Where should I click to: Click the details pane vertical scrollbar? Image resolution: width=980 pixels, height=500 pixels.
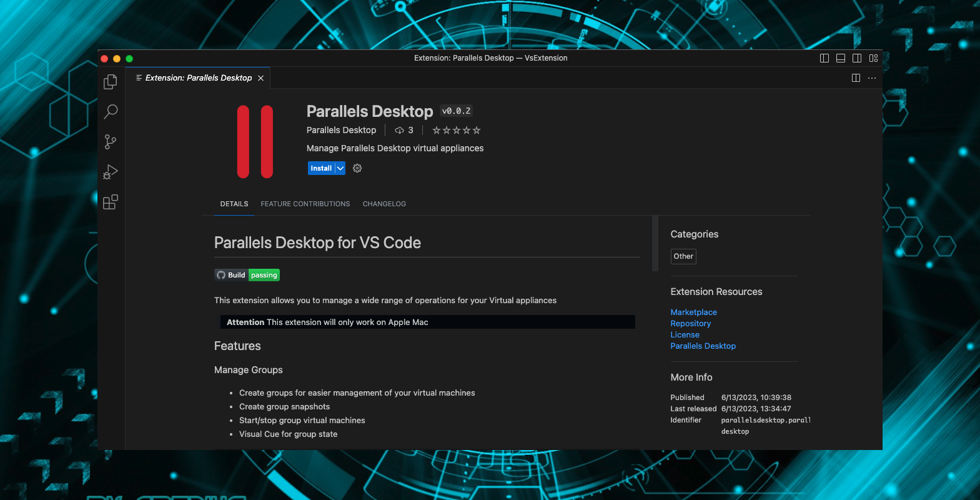[x=655, y=244]
